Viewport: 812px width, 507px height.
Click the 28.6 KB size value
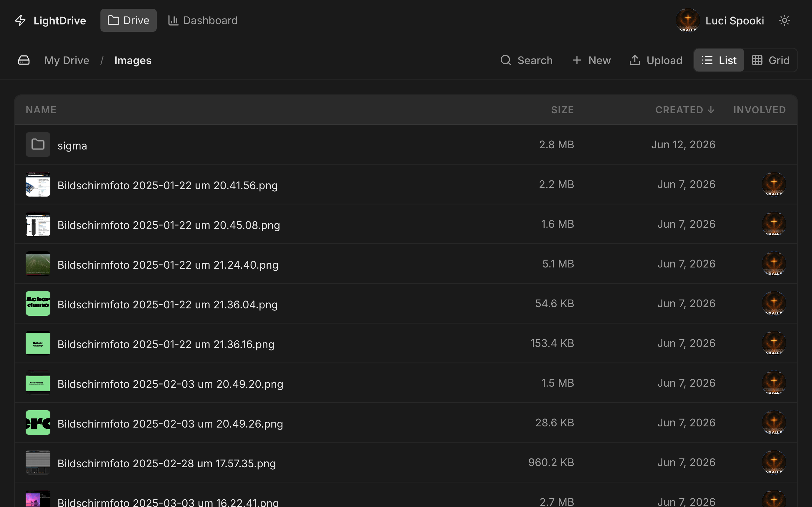click(x=554, y=423)
